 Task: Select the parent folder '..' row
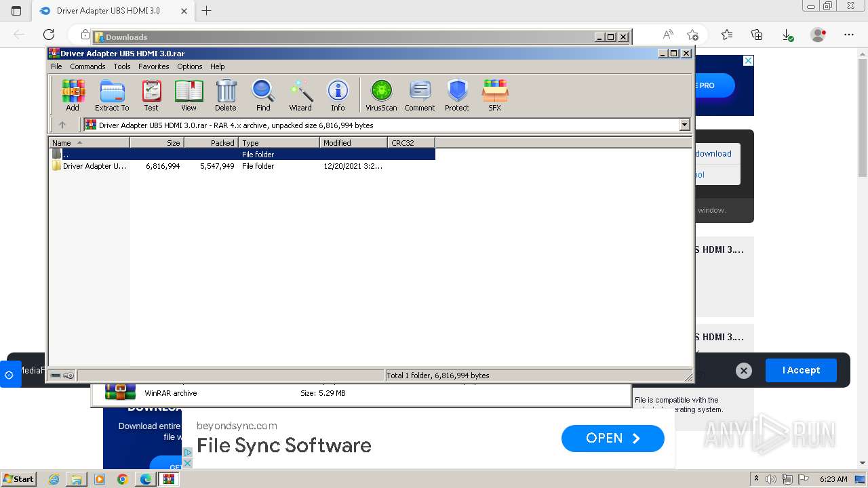point(242,154)
